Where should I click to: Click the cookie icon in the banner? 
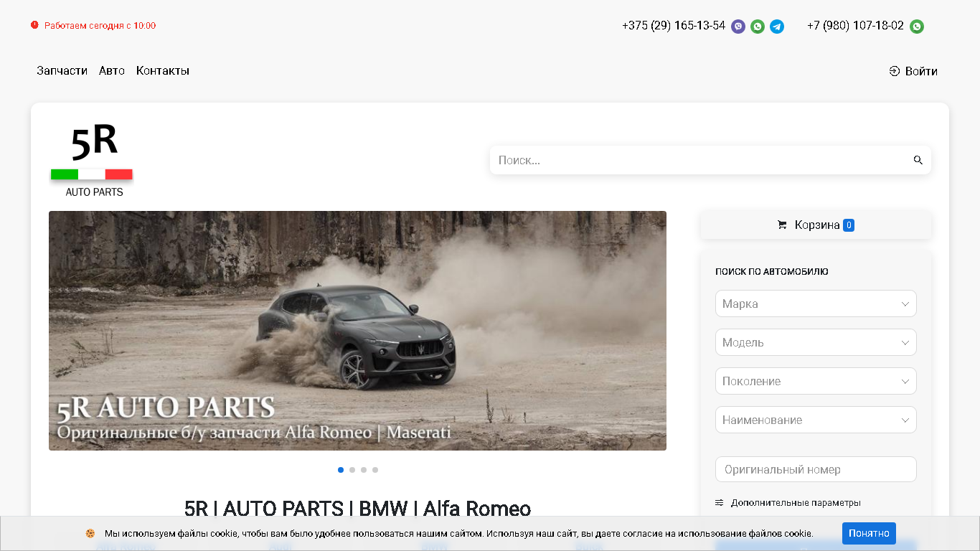point(90,534)
